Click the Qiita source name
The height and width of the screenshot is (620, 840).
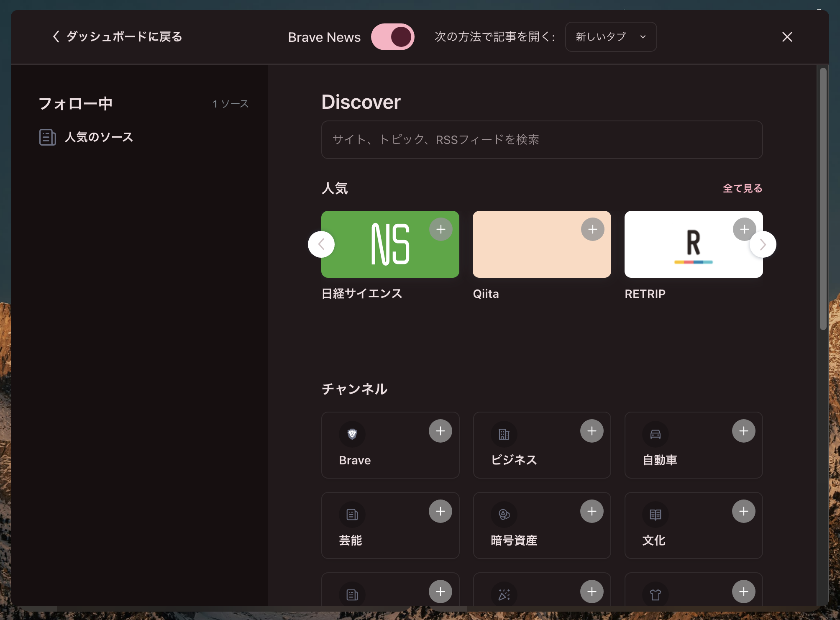[486, 294]
